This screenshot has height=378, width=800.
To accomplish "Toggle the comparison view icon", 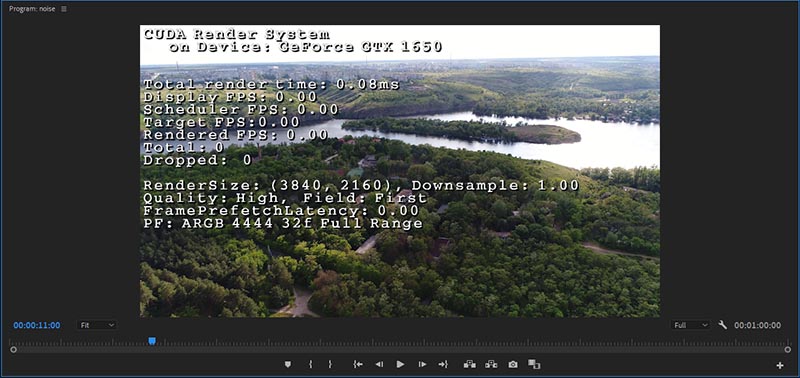I will pos(534,364).
